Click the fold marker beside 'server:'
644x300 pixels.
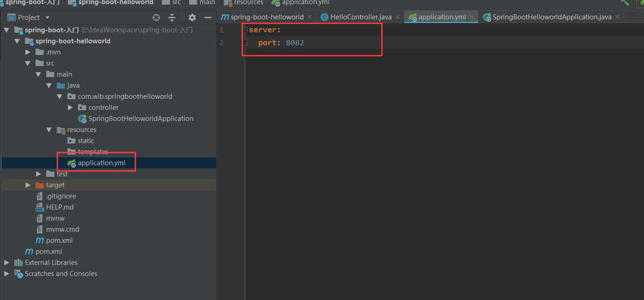245,30
